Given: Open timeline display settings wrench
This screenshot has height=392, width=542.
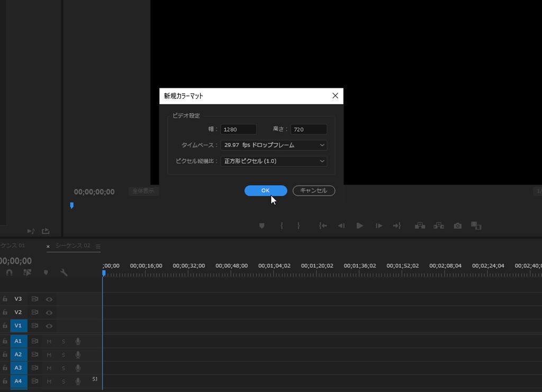Looking at the screenshot, I should tap(64, 272).
